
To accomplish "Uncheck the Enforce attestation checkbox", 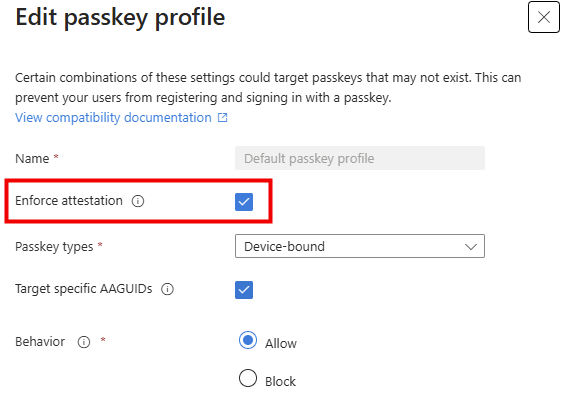I will (x=244, y=202).
